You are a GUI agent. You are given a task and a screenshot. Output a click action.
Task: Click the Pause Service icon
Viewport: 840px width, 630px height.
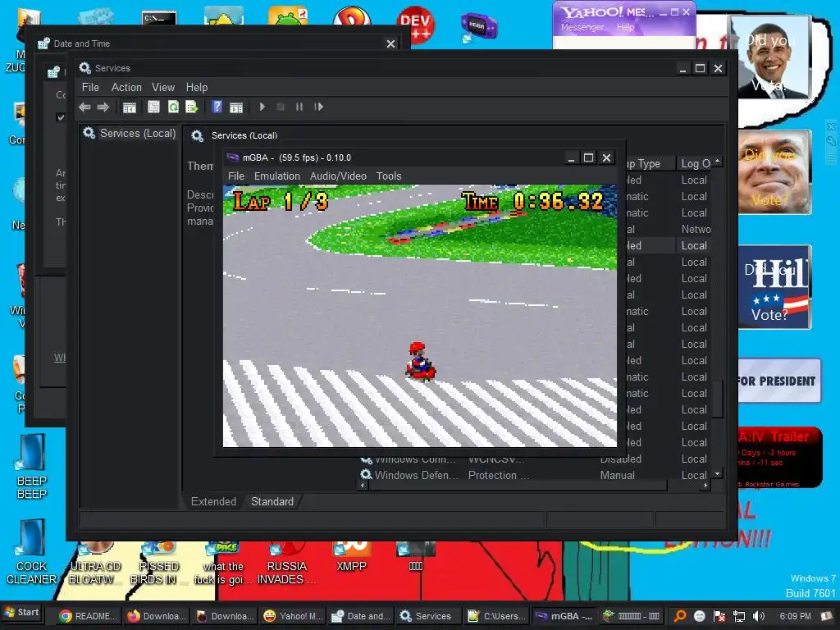pos(299,107)
